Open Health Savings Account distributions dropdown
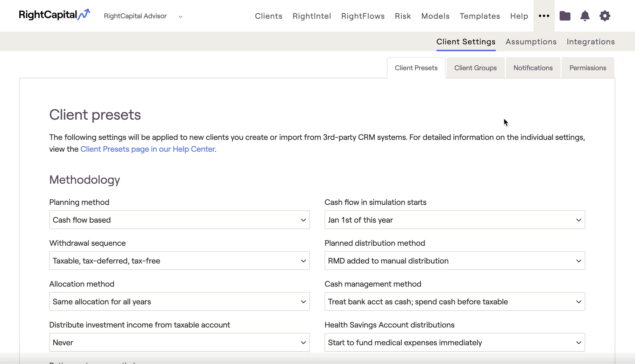The height and width of the screenshot is (364, 635). click(455, 342)
